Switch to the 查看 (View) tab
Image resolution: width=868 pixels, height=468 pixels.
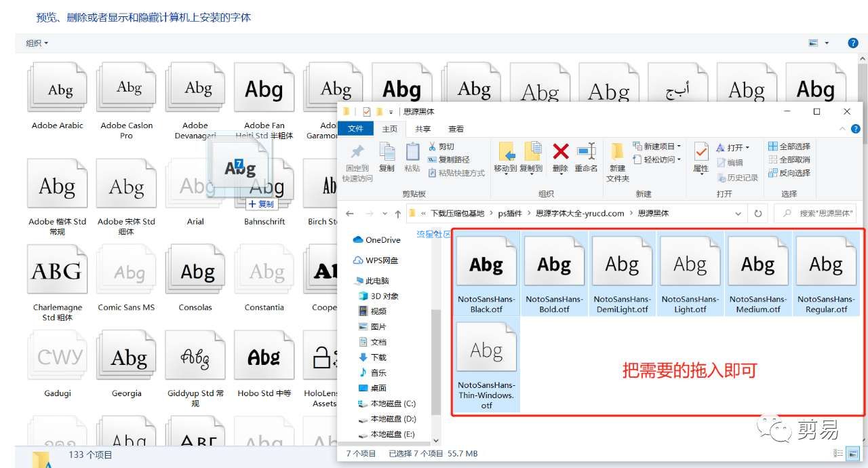coord(456,129)
